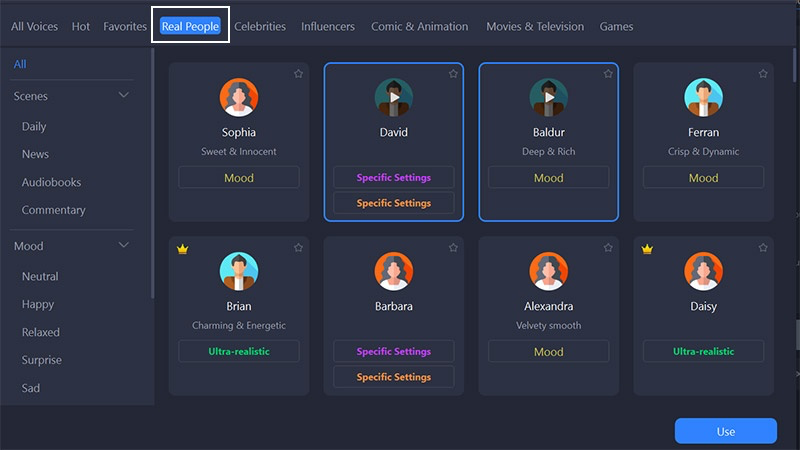Filter by the Daily scene
The width and height of the screenshot is (800, 450).
[x=34, y=127]
